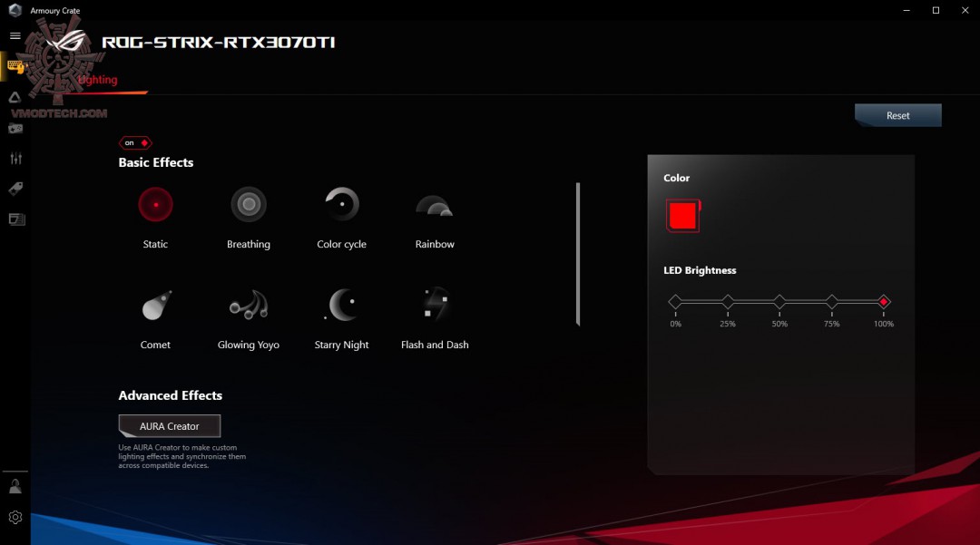Click the Armoury Crate title bar logo
This screenshot has height=545, width=980.
15,10
